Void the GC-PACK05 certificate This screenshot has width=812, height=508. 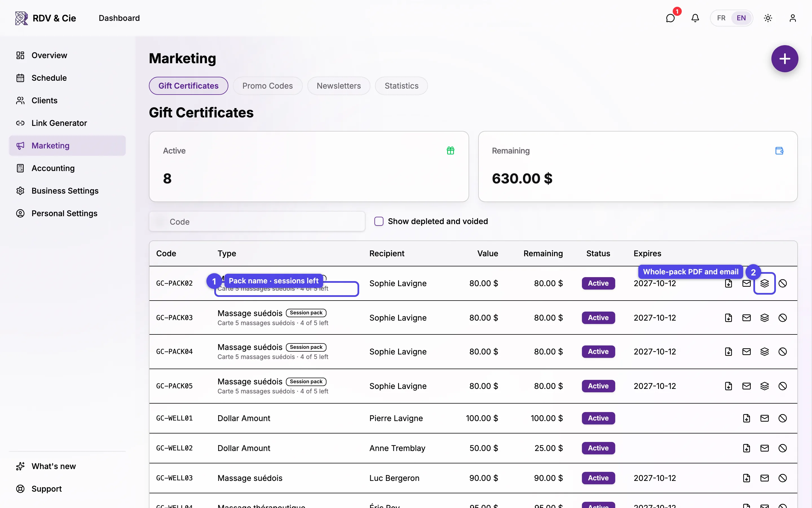click(x=782, y=386)
